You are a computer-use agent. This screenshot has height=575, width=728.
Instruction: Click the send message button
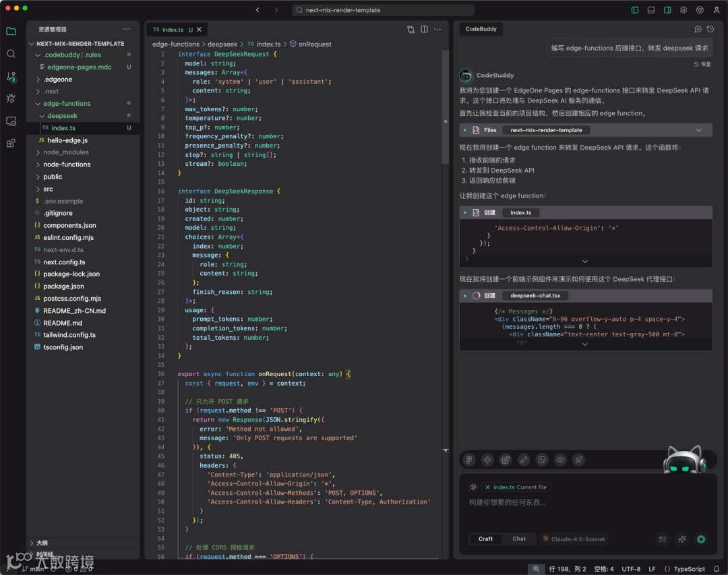pyautogui.click(x=701, y=539)
